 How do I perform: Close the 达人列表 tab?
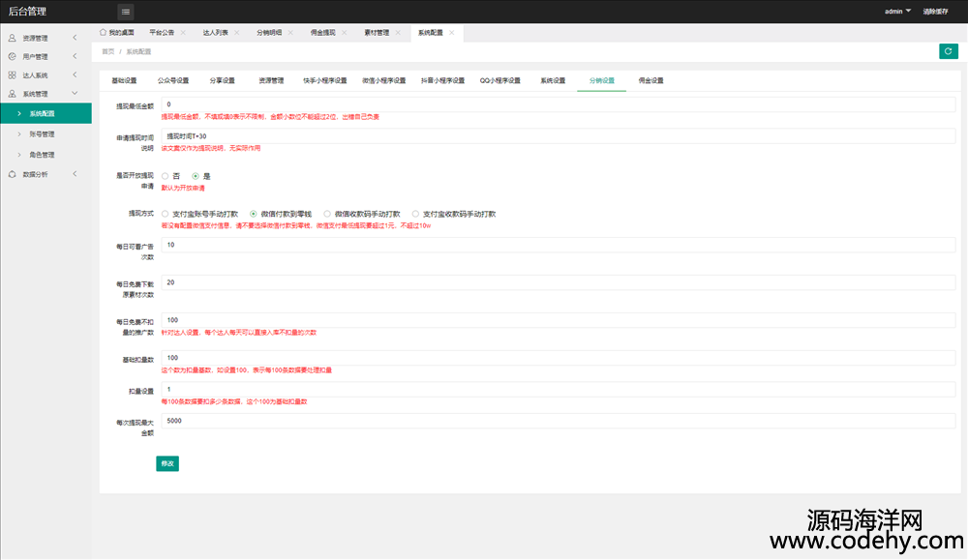236,32
